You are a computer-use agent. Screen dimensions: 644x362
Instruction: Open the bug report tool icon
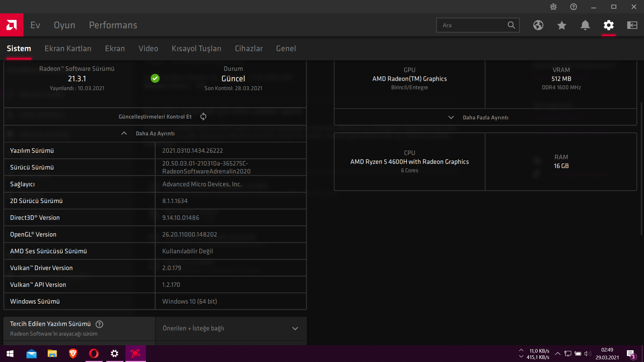[553, 7]
